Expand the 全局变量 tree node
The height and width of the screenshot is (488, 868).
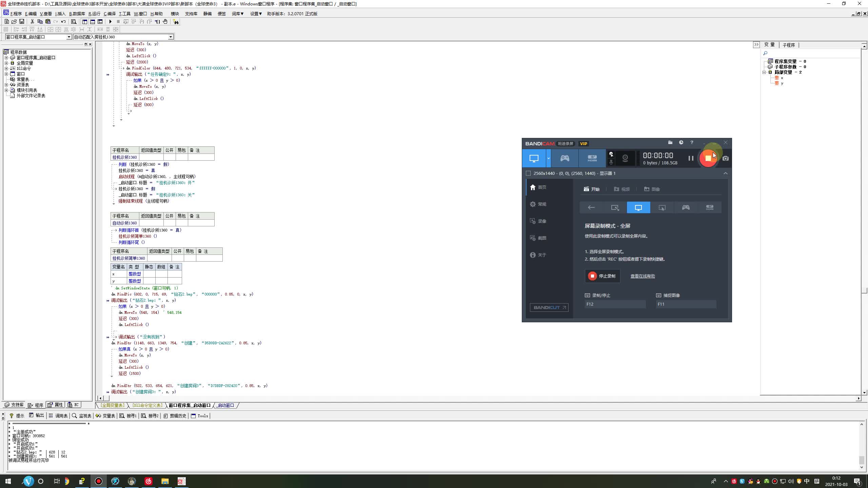tap(6, 63)
